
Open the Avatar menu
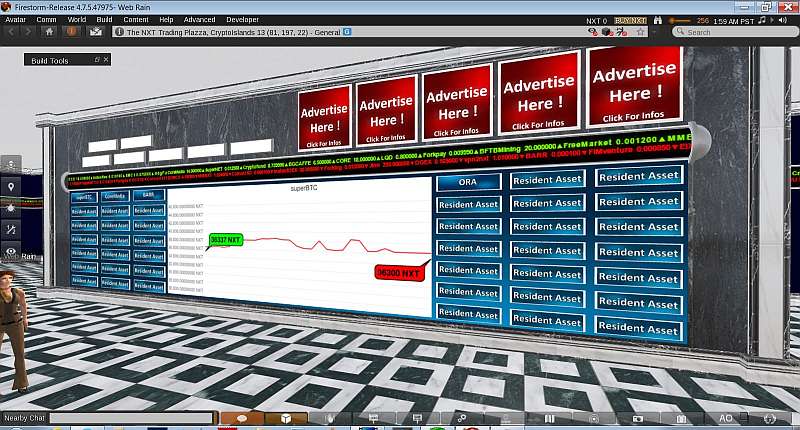(x=15, y=20)
